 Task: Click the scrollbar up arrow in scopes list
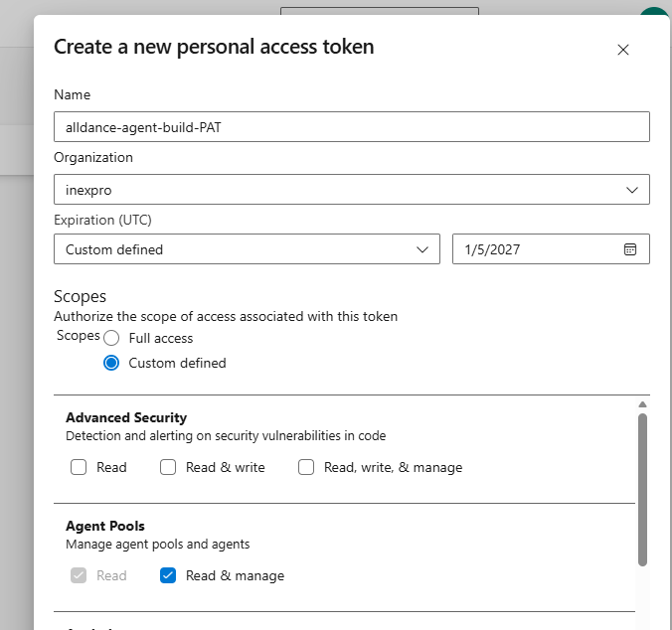(x=642, y=404)
